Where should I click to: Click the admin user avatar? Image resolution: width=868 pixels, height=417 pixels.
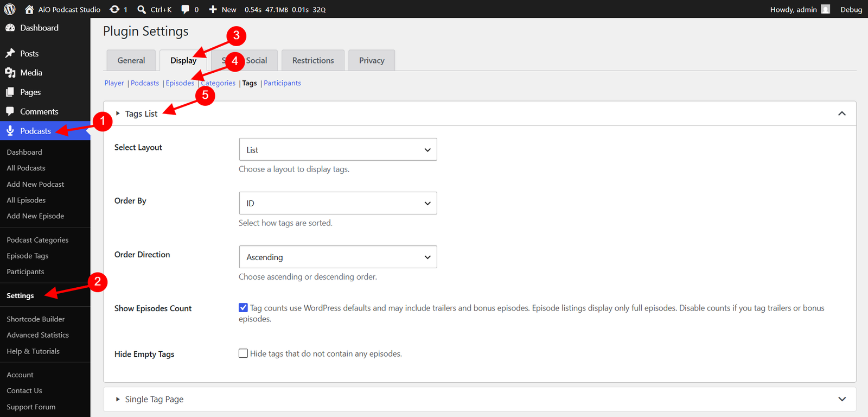click(826, 9)
